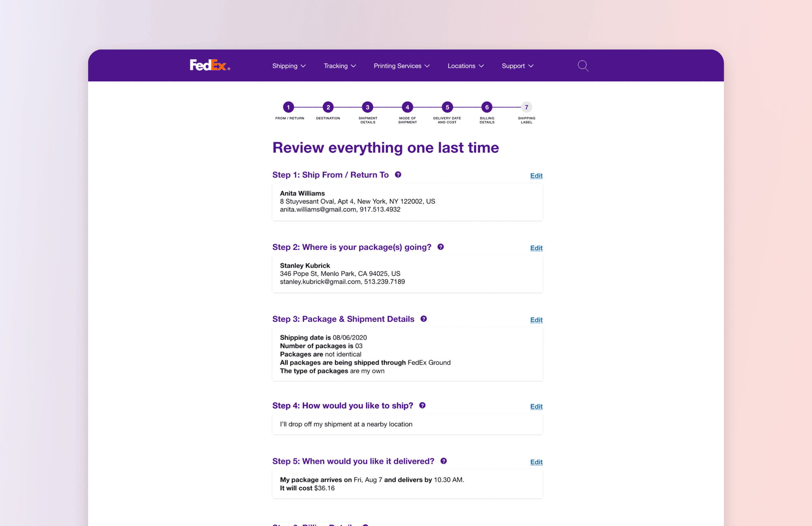Image resolution: width=812 pixels, height=526 pixels.
Task: Click help icon next to Package & Shipment Details
Action: (424, 319)
